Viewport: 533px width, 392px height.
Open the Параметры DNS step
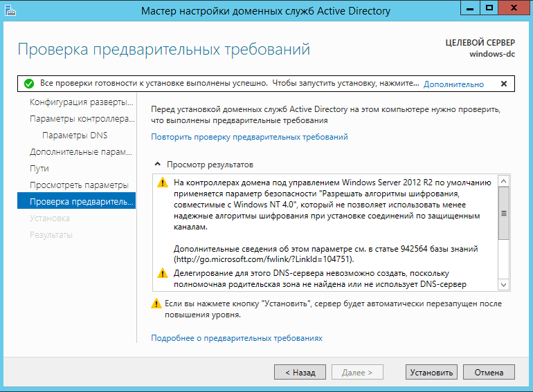pos(76,135)
